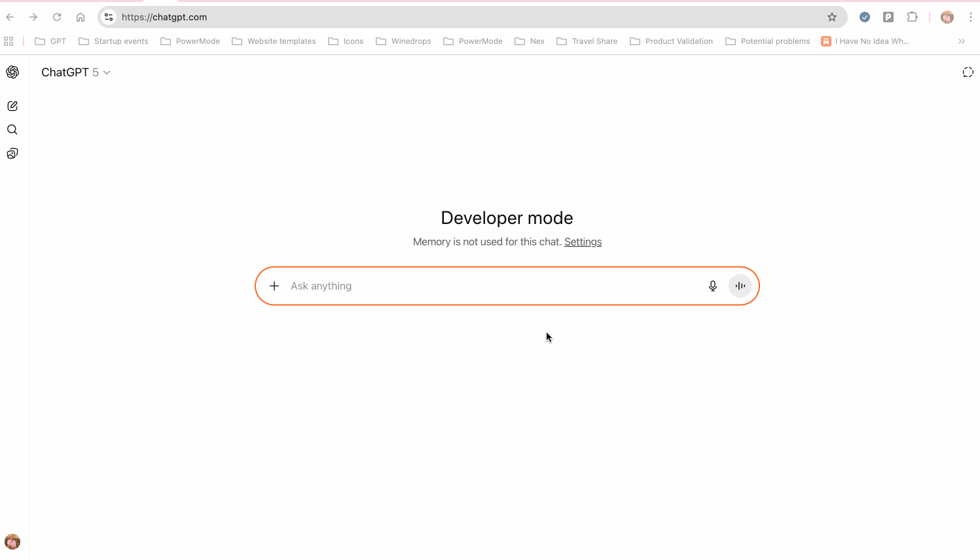
Task: Click the plus attach icon
Action: 274,286
